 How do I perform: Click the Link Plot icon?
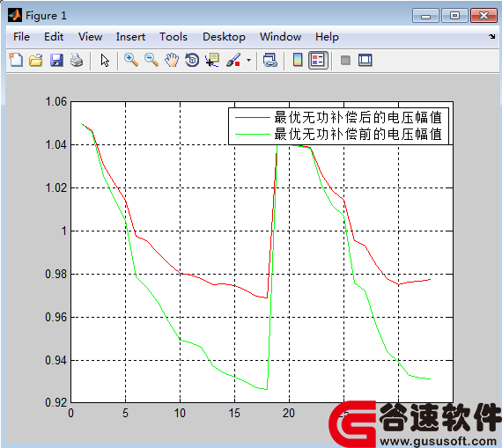pos(269,60)
